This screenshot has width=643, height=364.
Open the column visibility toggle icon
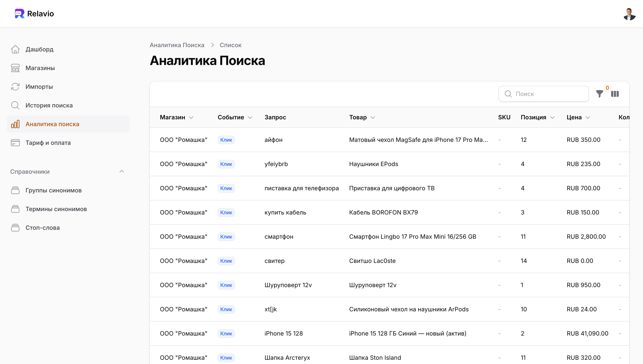[615, 94]
